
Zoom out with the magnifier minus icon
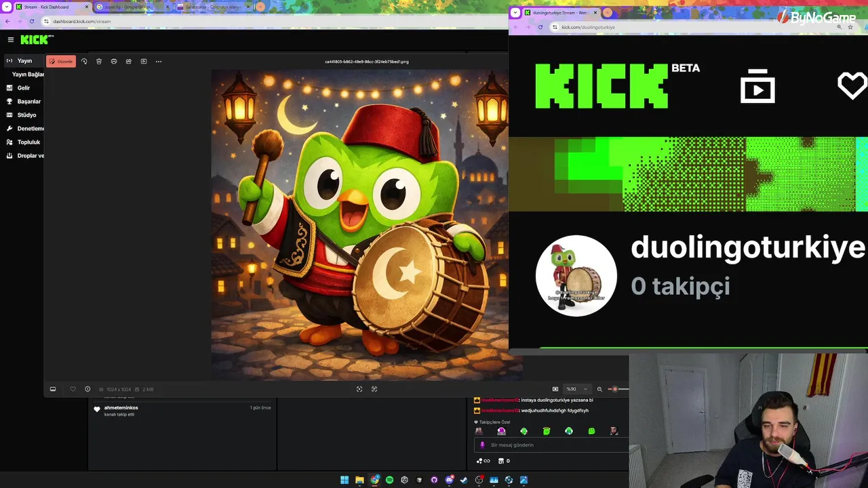coord(599,389)
